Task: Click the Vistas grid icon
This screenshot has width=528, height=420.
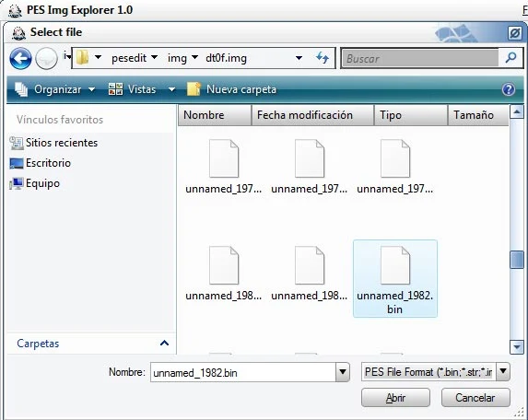Action: 115,89
